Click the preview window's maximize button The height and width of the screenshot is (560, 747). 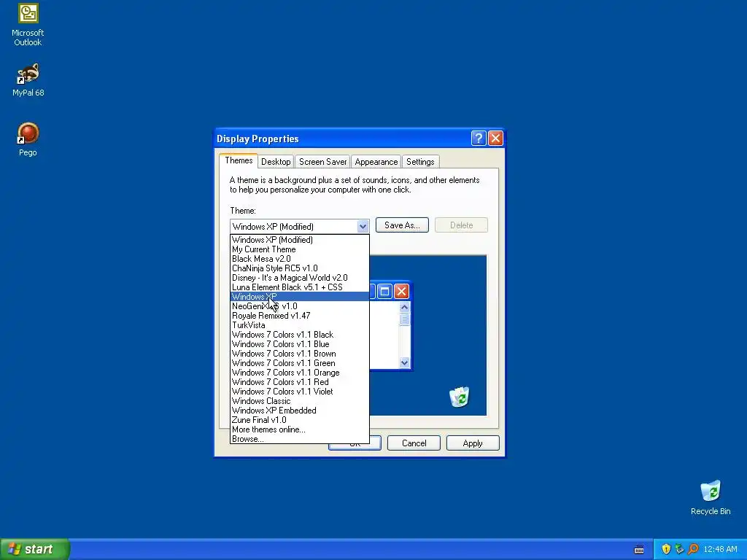385,291
